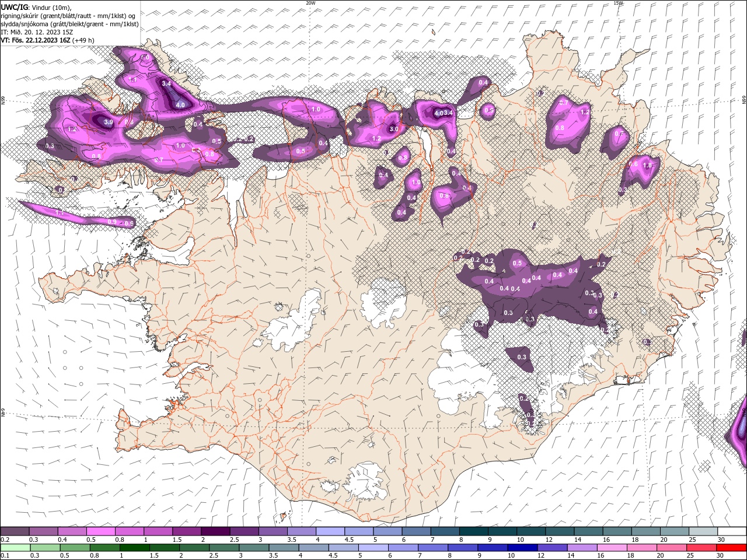Pick the dark green lower swatch at 1
This screenshot has width=747, height=560.
click(134, 548)
